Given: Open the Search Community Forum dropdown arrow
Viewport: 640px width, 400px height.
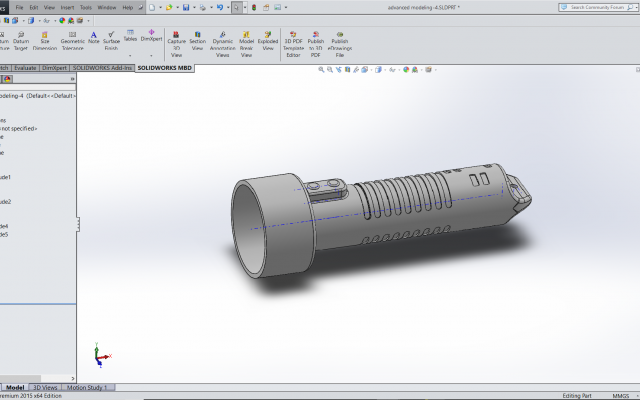Looking at the screenshot, I should point(636,7).
